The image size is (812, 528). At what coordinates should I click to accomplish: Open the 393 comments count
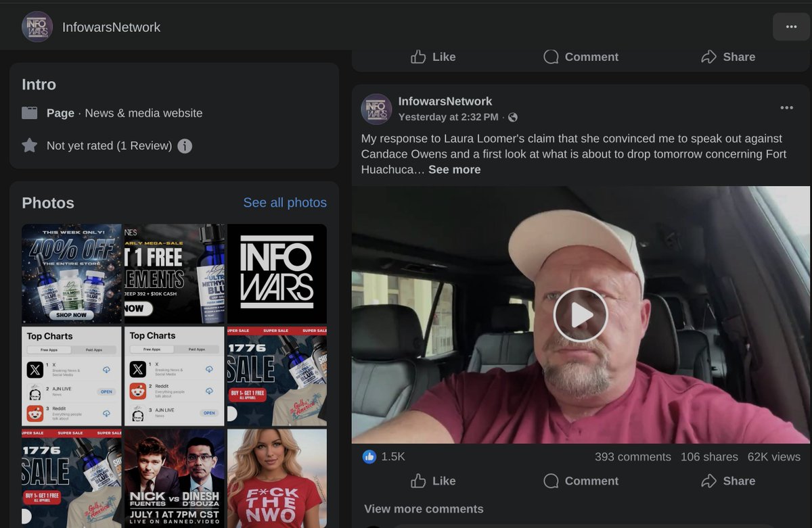pos(633,457)
